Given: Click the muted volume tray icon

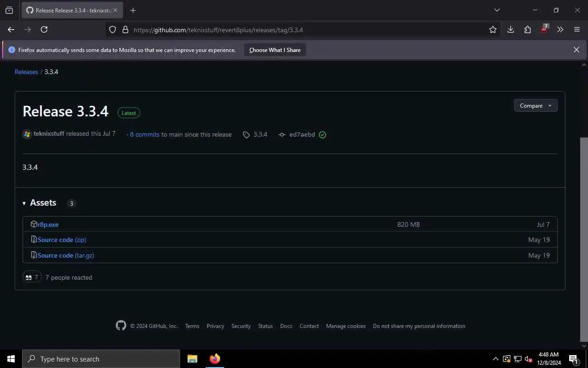Looking at the screenshot, I should click(x=528, y=359).
